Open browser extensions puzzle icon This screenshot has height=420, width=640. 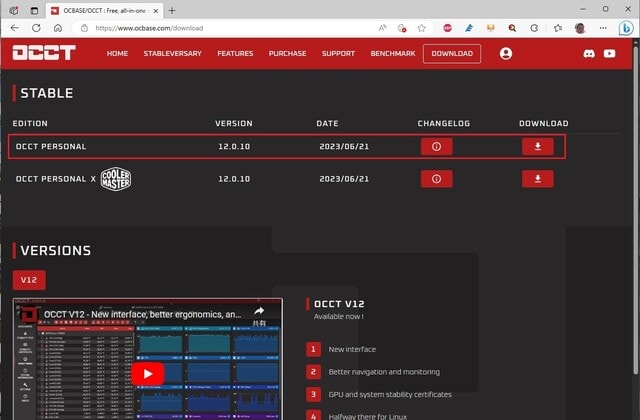534,28
